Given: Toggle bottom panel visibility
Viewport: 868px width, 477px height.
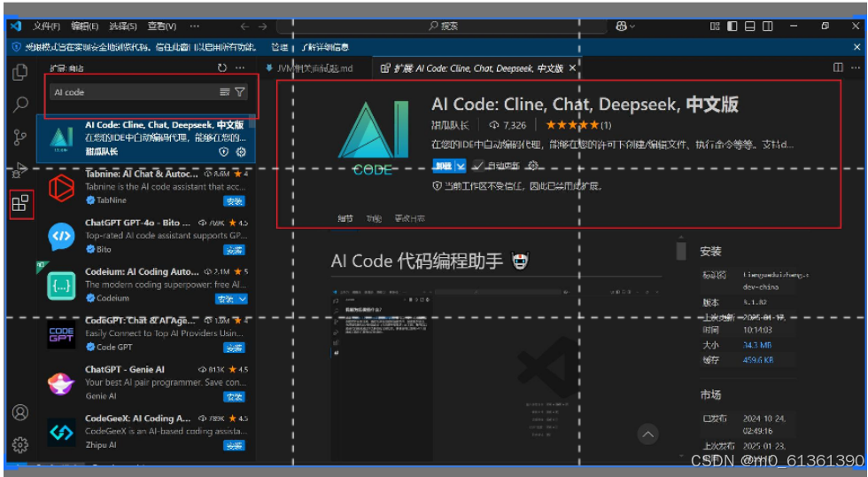Looking at the screenshot, I should point(749,26).
